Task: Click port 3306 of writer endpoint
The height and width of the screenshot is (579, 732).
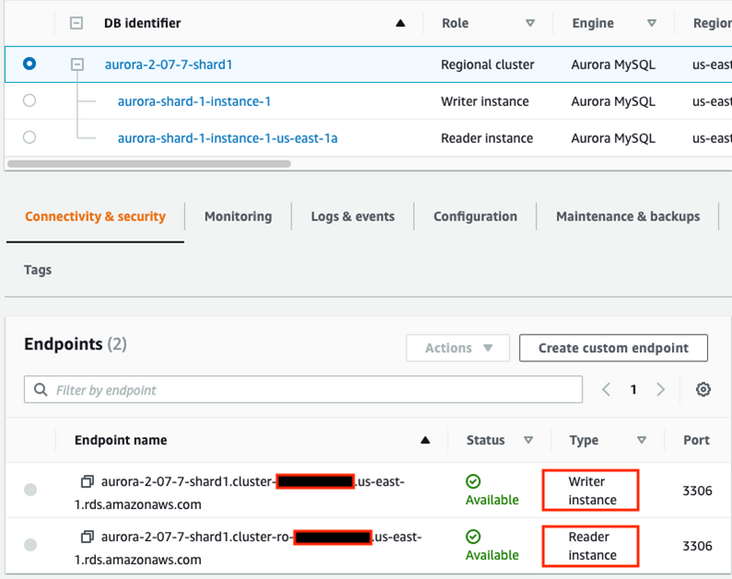Action: click(x=697, y=491)
